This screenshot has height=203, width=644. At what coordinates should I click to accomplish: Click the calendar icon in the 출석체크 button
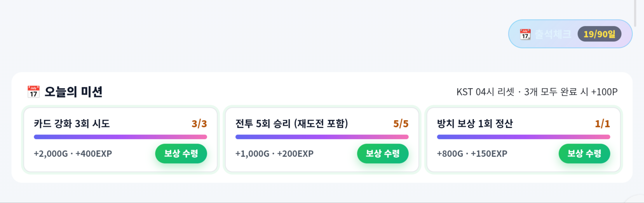[x=525, y=34]
